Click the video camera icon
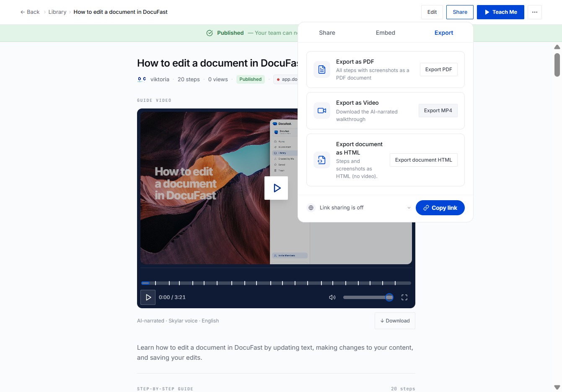 point(322,111)
